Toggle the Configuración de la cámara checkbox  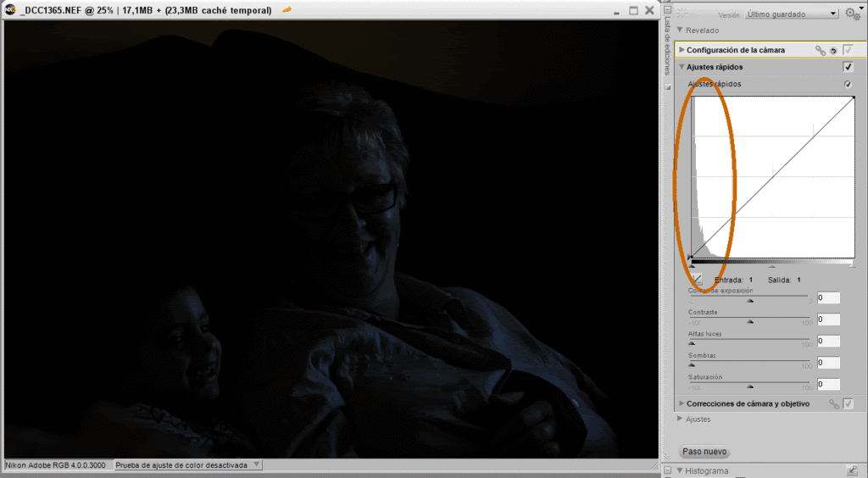tap(848, 50)
